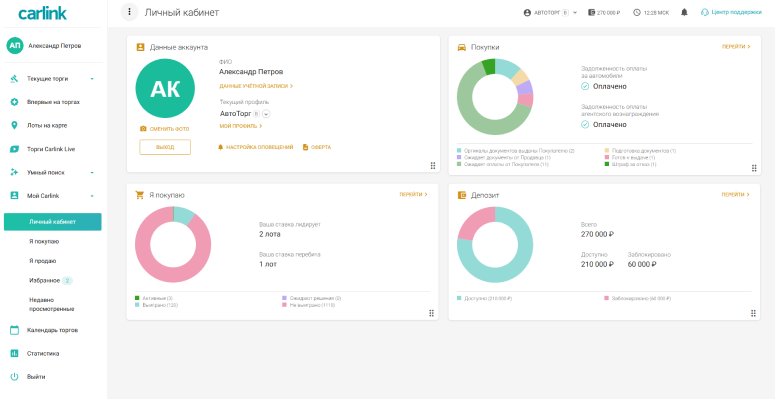
Task: Click the Выйти power icon in sidebar
Action: (x=14, y=377)
